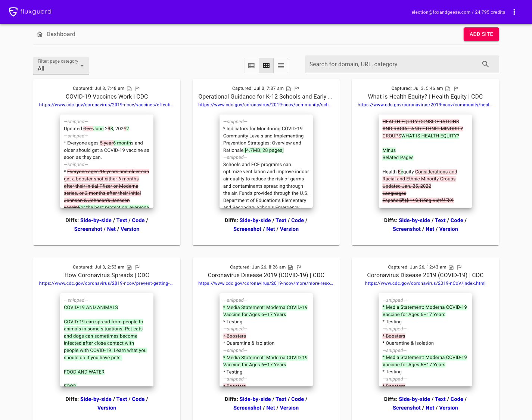Open Screenshot diff for Jun 26, 8:26 am capture

[247, 408]
